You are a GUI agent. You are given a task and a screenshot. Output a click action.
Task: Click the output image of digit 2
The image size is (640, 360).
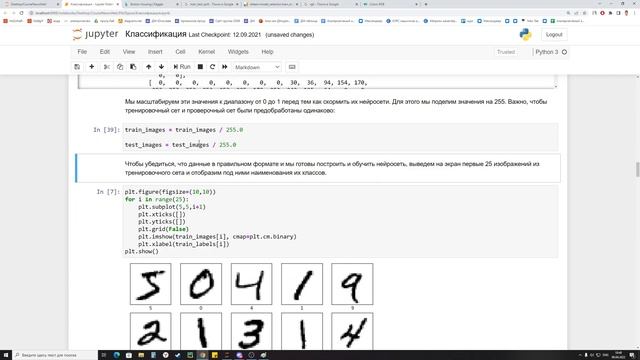(151, 331)
